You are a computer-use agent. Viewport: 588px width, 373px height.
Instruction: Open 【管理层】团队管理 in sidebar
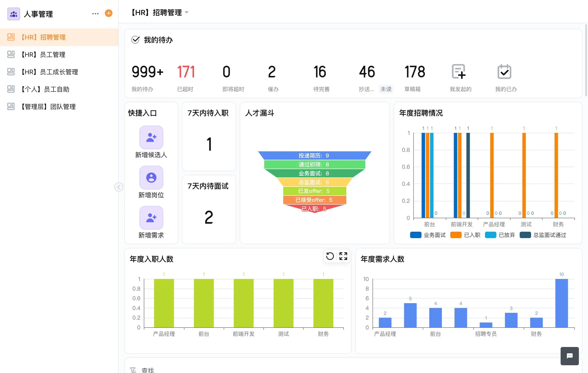coord(59,107)
